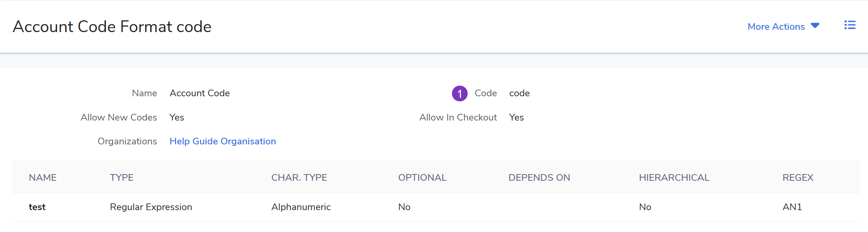Click the purple number 1 badge

coord(459,94)
